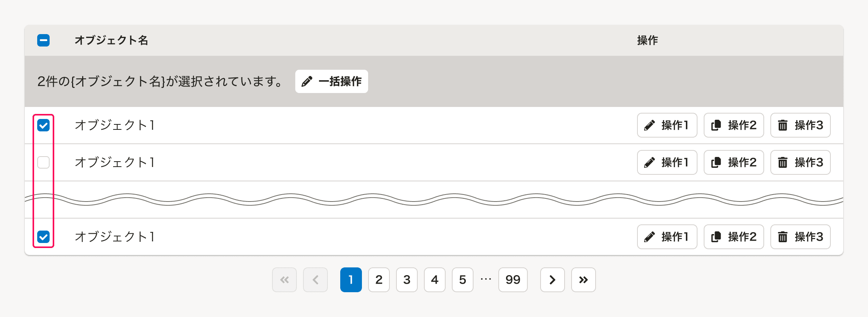Open page 99 in pagination
Image resolution: width=868 pixels, height=317 pixels.
[513, 280]
